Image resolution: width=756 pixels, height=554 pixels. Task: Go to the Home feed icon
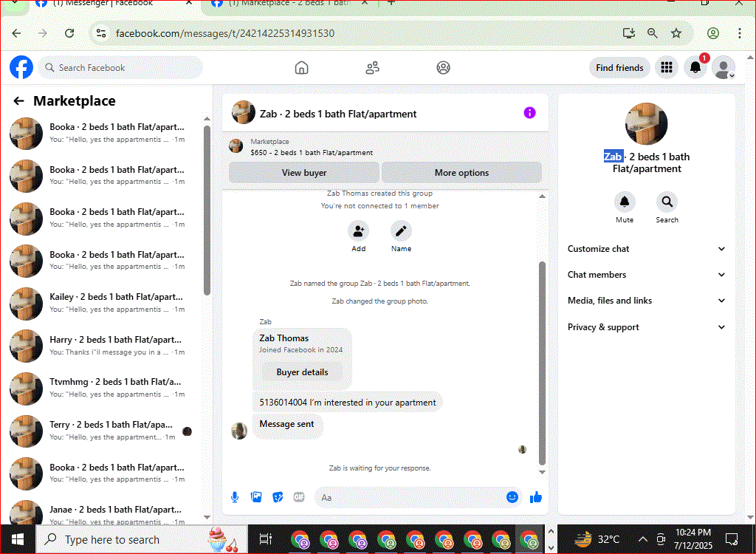click(301, 67)
